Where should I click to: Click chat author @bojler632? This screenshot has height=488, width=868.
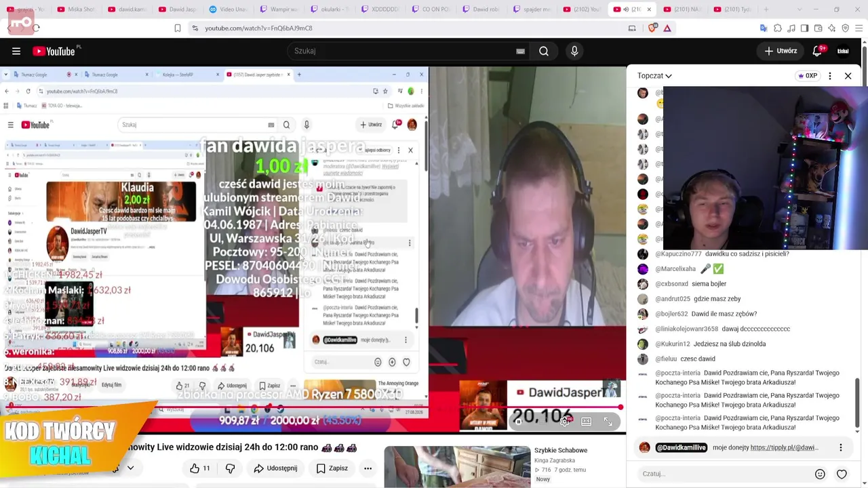671,314
